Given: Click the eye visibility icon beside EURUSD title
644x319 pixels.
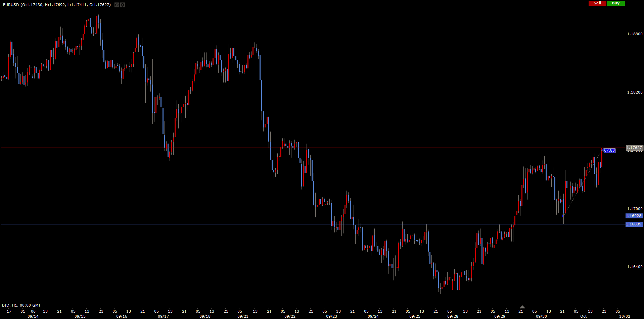Looking at the screenshot, I should point(117,5).
